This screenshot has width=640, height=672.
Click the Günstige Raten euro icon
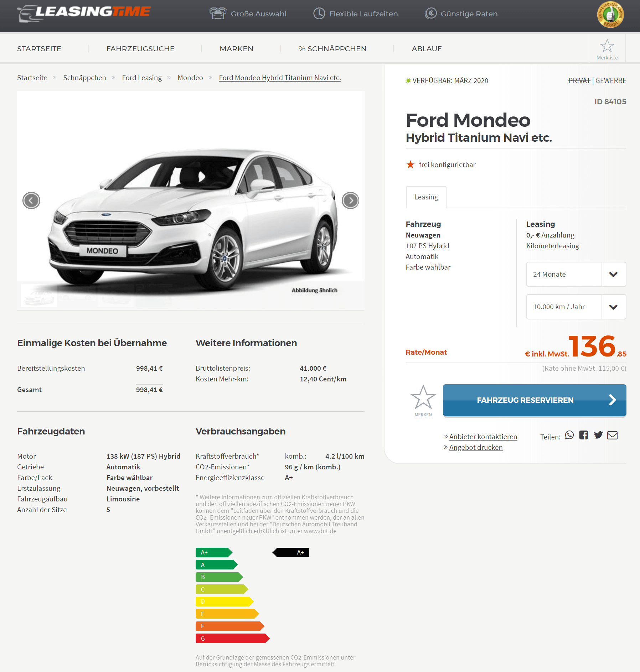tap(430, 14)
